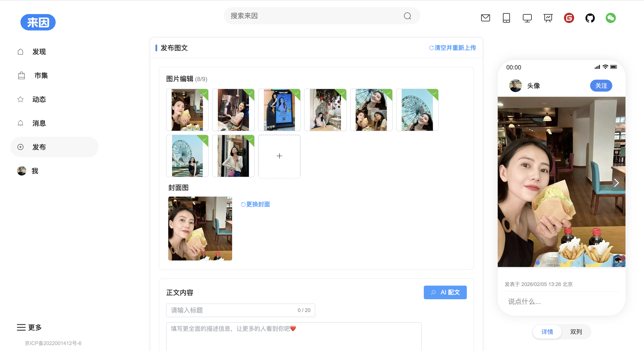The width and height of the screenshot is (644, 351).
Task: Click the tablet device icon
Action: point(506,18)
